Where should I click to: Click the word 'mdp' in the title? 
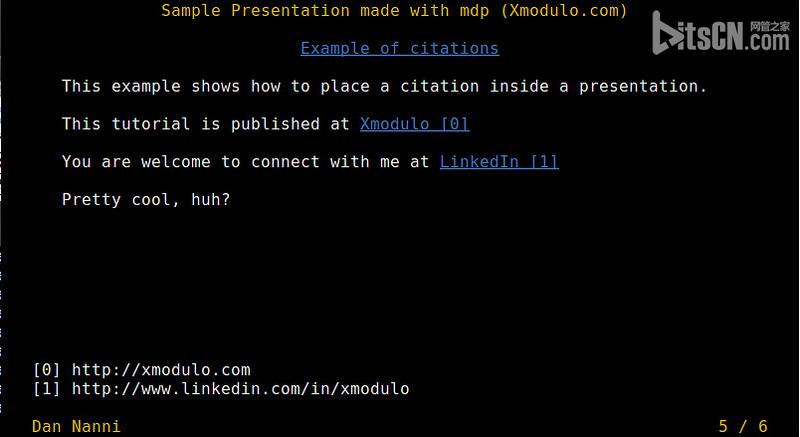[x=474, y=11]
